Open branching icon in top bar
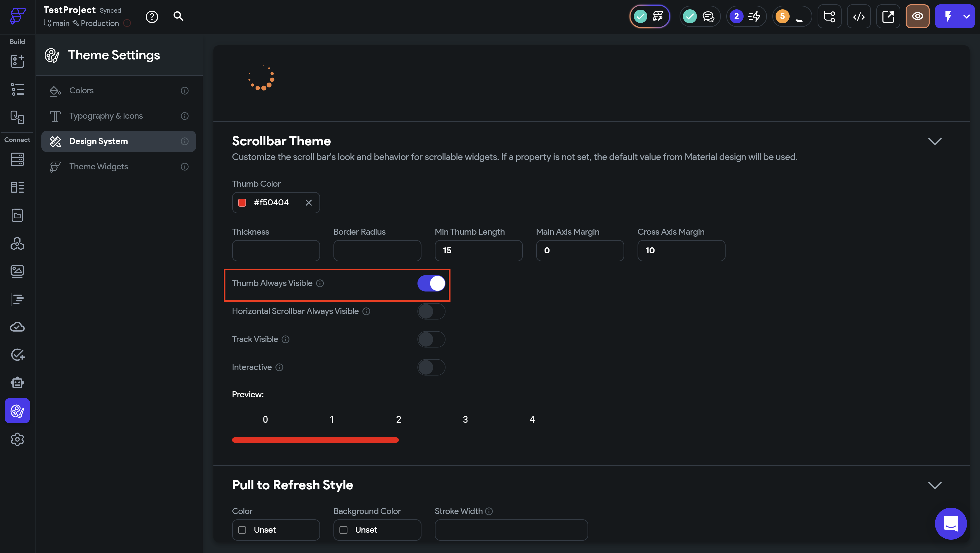The image size is (980, 553). pos(829,17)
